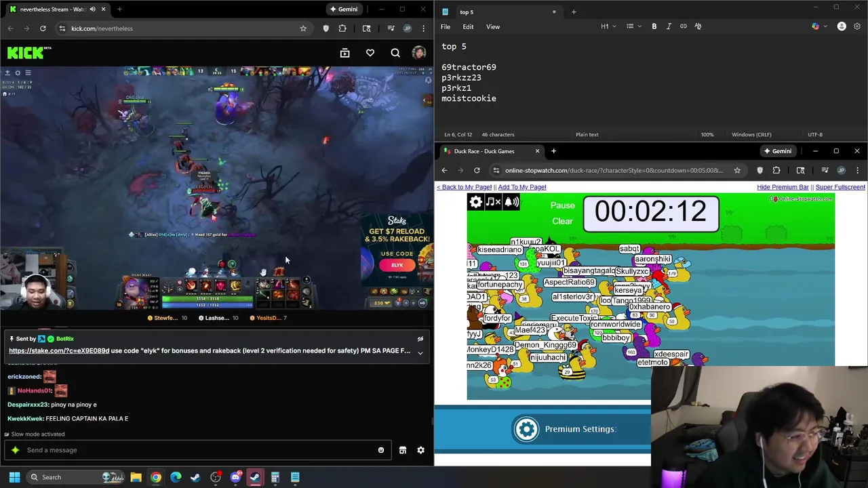
Task: Hide the pinned BotRix message
Action: tap(420, 339)
